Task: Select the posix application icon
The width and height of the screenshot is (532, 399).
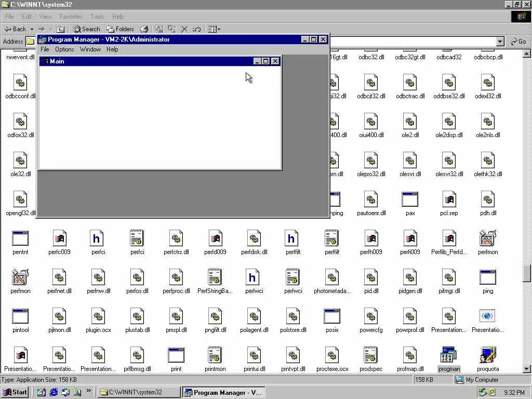Action: 332,316
